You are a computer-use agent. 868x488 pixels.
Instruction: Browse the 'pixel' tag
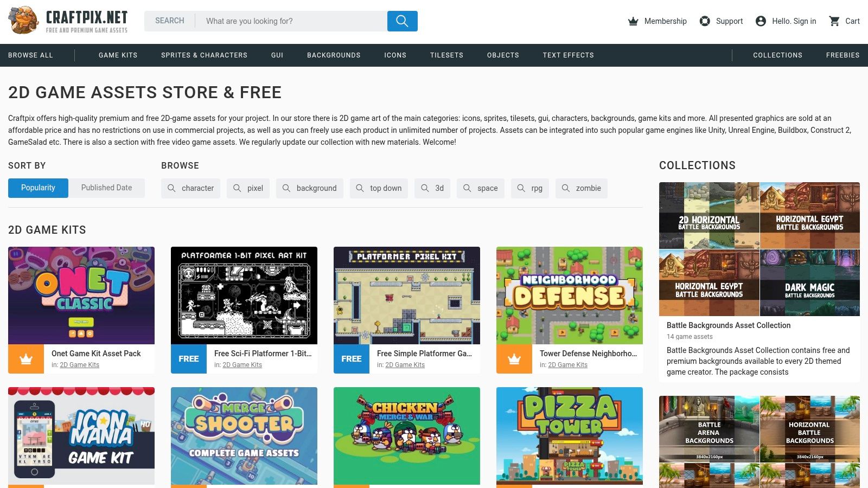point(248,188)
